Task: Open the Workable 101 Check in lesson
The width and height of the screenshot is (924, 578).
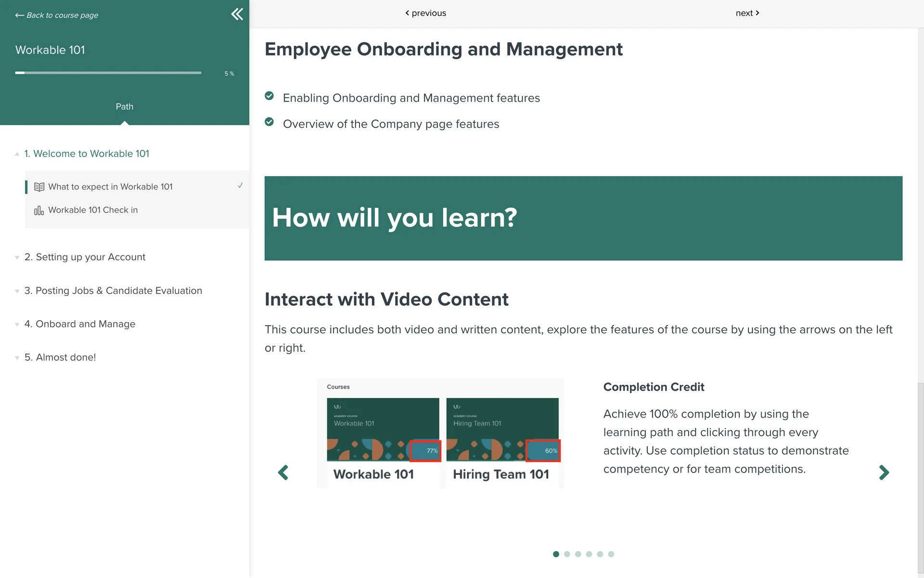Action: [93, 210]
